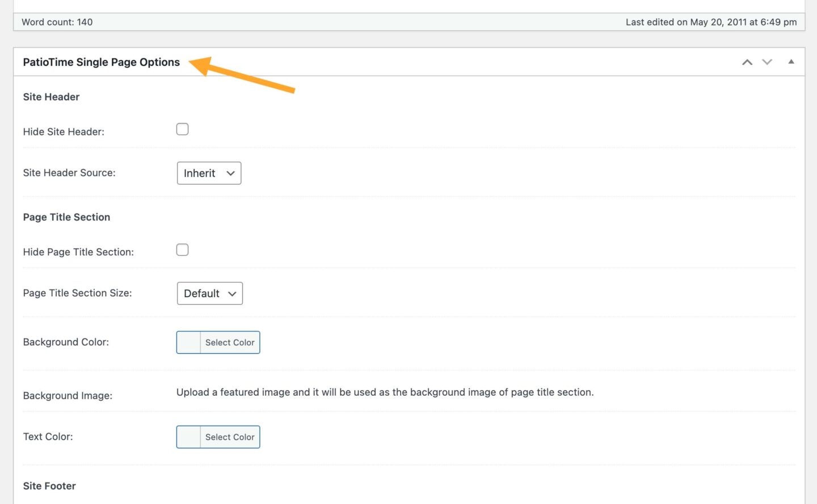This screenshot has width=817, height=504.
Task: Enable the Hide Page Title Section checkbox
Action: pos(182,249)
